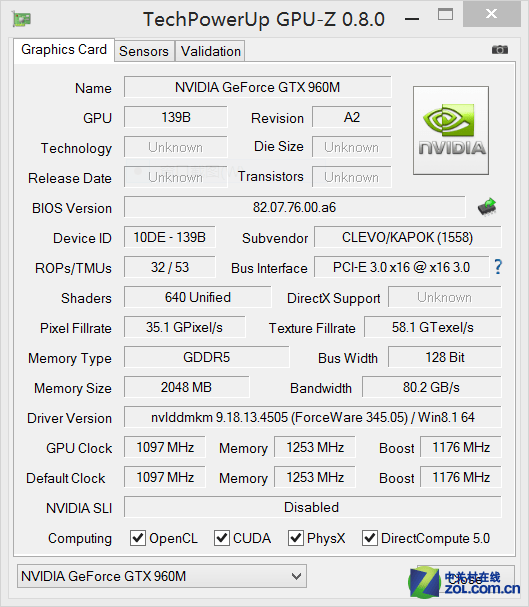Click the Die Size field showing Unknown
This screenshot has height=607, width=529.
[x=352, y=147]
